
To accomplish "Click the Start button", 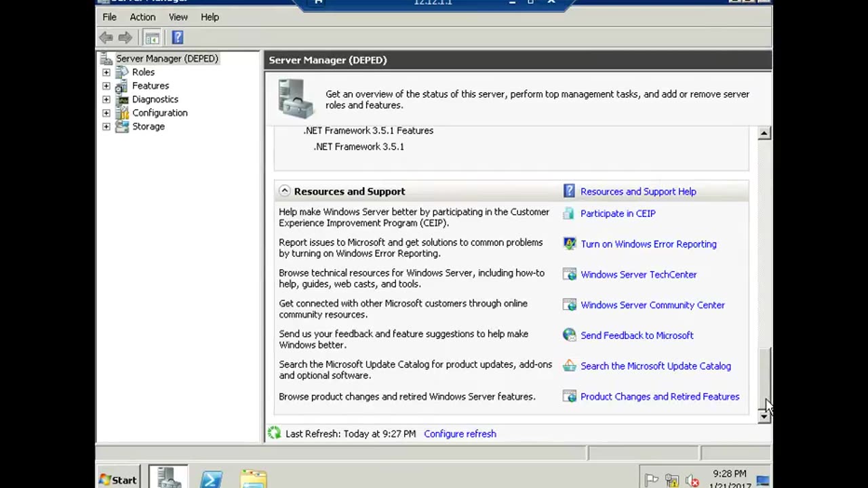I will coord(118,479).
